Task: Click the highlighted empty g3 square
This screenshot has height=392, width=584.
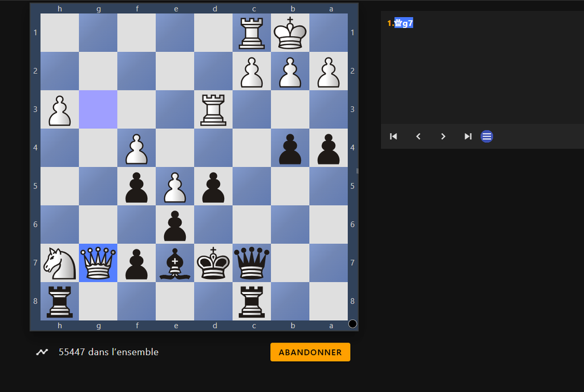Action: tap(98, 109)
